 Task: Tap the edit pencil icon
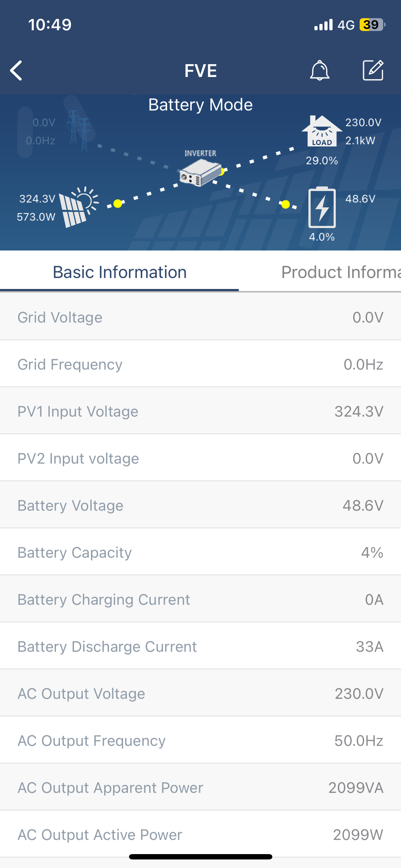pos(373,70)
